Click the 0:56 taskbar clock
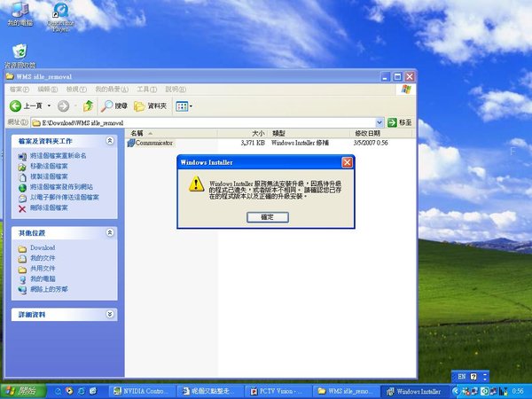Screen dimensions: 532x399 pyautogui.click(x=518, y=392)
